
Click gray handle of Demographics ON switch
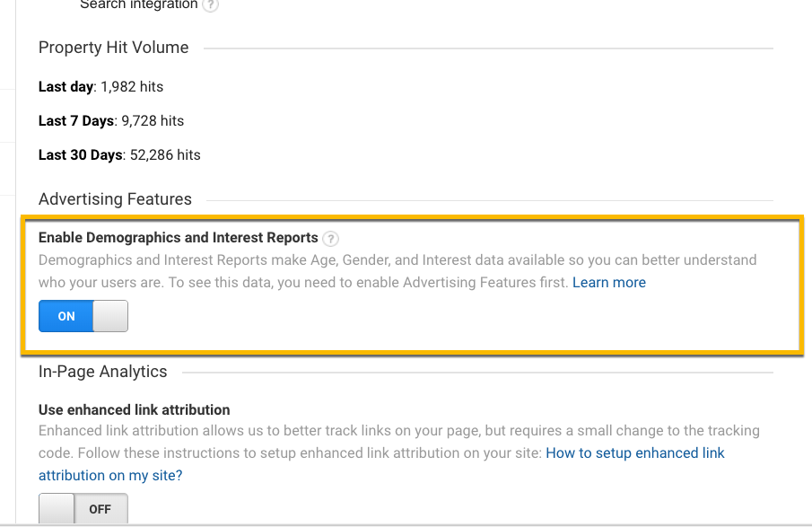pyautogui.click(x=110, y=316)
